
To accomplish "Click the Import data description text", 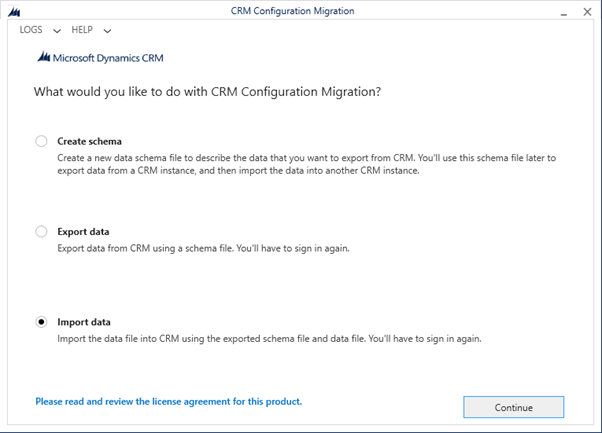I will [x=269, y=339].
